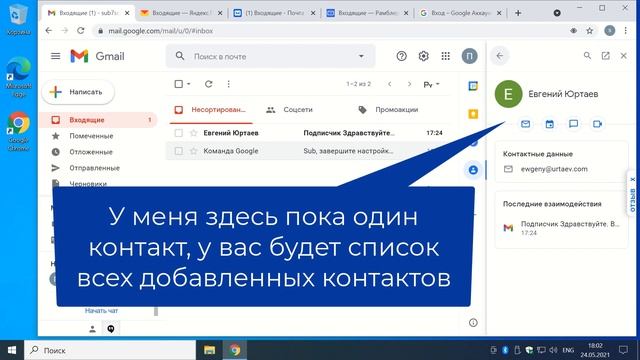Click the browser address bar

click(331, 31)
